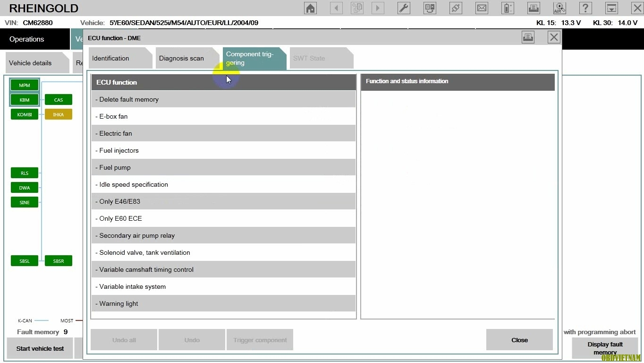Select the SBSL control unit box

[x=25, y=261]
